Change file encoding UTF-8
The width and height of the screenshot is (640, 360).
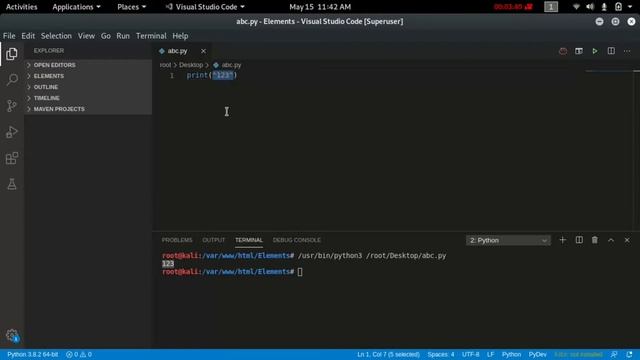(x=471, y=354)
